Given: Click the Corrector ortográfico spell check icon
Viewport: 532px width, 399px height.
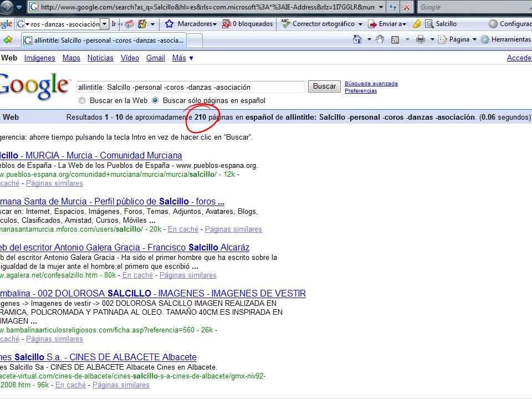Looking at the screenshot, I should (x=286, y=23).
